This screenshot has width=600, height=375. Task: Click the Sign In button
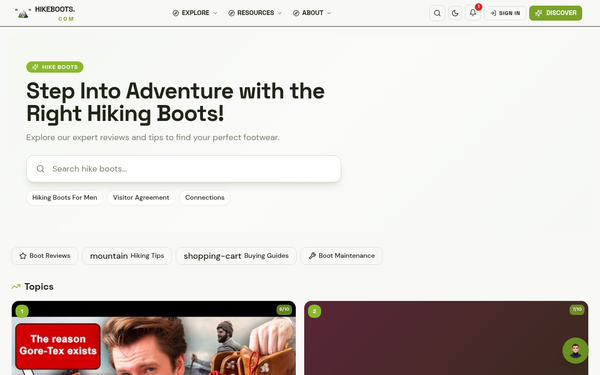(x=505, y=13)
